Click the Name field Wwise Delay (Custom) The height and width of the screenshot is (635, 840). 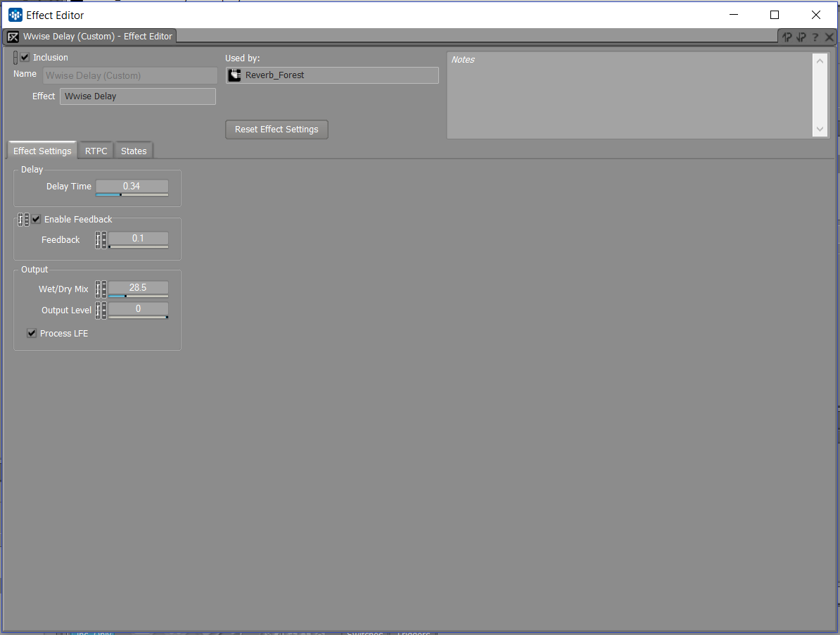(129, 75)
